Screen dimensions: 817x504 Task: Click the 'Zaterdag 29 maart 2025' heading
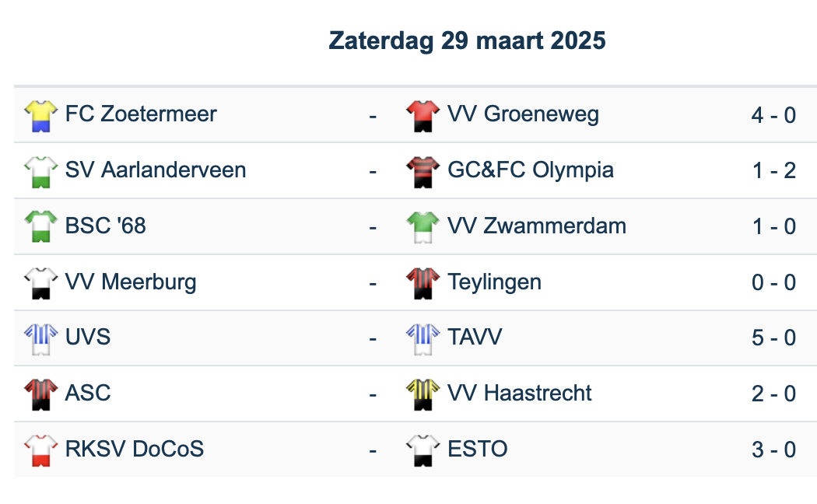click(x=467, y=40)
